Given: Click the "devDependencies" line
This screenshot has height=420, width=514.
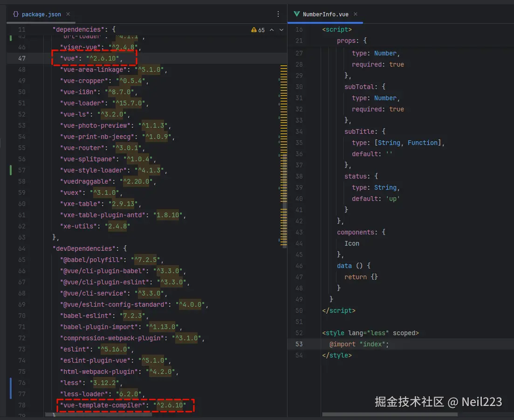Looking at the screenshot, I should point(89,248).
